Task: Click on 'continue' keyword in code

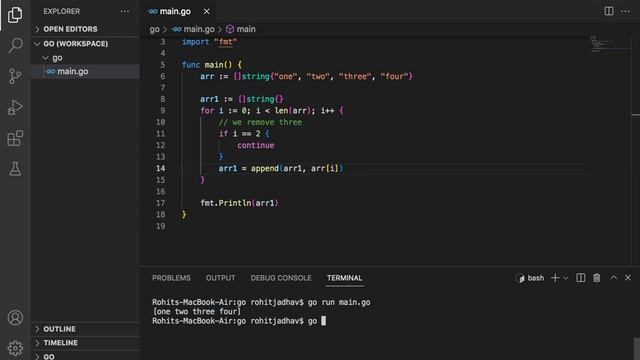Action: 256,145
